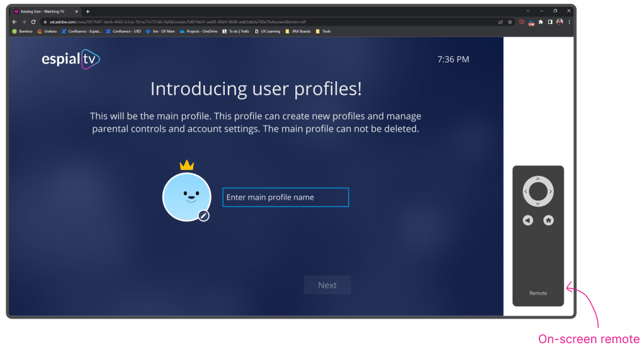Viewport: 644px width, 352px height.
Task: Click the pencil edit icon on avatar
Action: pos(203,215)
